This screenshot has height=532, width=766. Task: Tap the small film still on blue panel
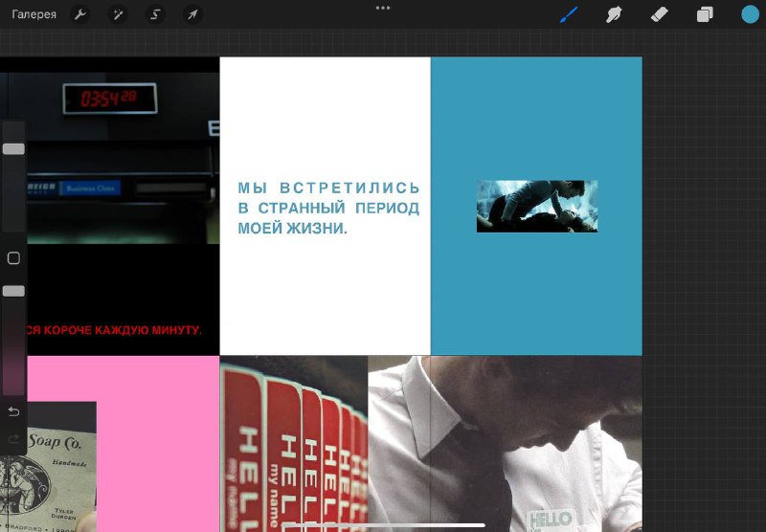[x=537, y=206]
